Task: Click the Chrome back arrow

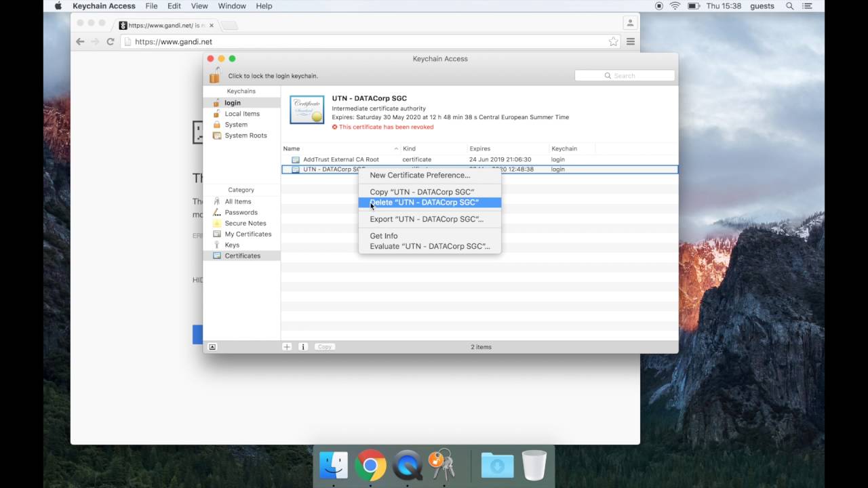Action: (x=80, y=41)
